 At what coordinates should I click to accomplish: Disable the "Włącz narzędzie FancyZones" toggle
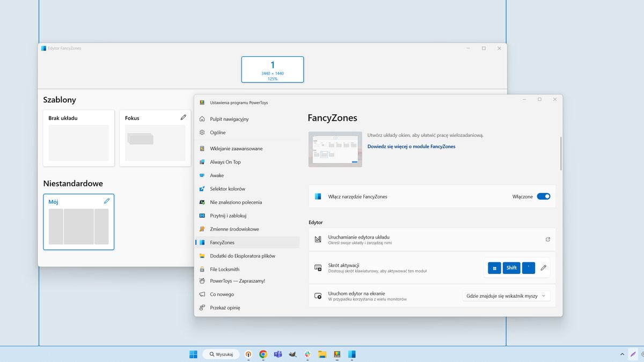pyautogui.click(x=544, y=196)
